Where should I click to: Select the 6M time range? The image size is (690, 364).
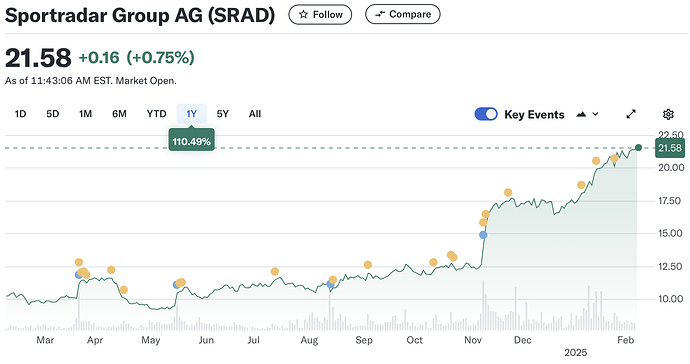click(119, 114)
